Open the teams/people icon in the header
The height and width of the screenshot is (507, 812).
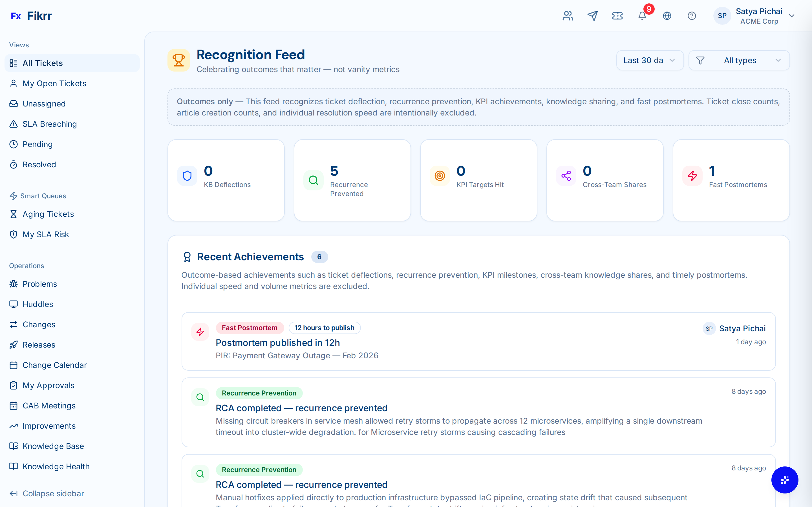567,16
